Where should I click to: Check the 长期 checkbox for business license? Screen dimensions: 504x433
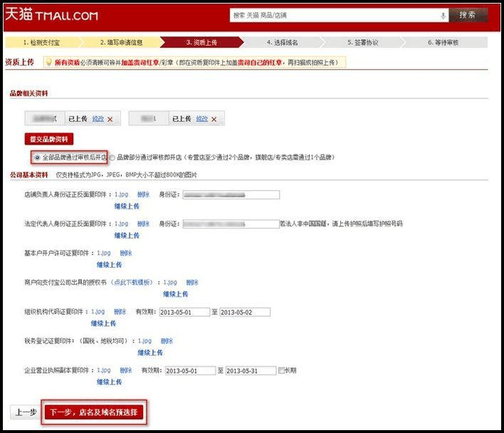pyautogui.click(x=282, y=370)
